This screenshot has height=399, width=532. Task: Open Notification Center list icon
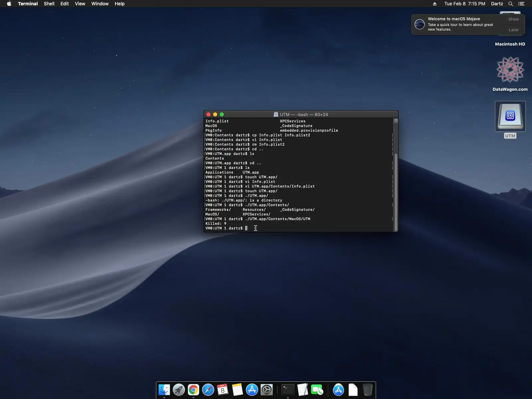[521, 4]
